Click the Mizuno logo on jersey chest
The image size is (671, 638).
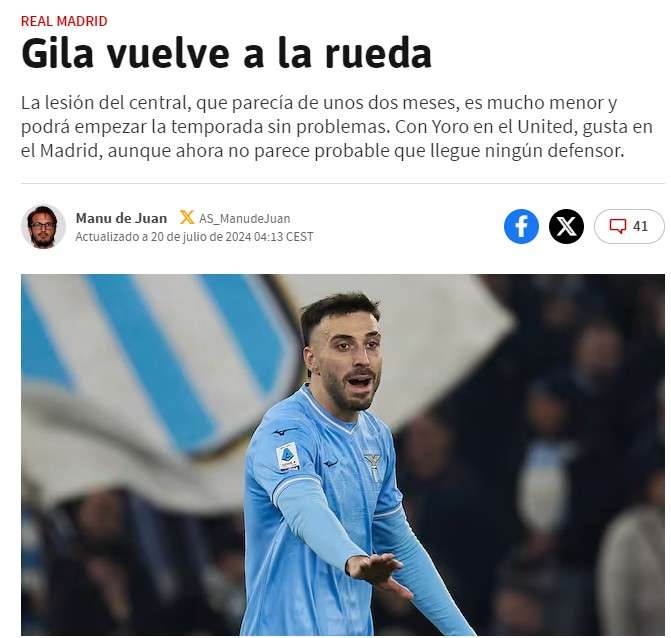[x=330, y=463]
